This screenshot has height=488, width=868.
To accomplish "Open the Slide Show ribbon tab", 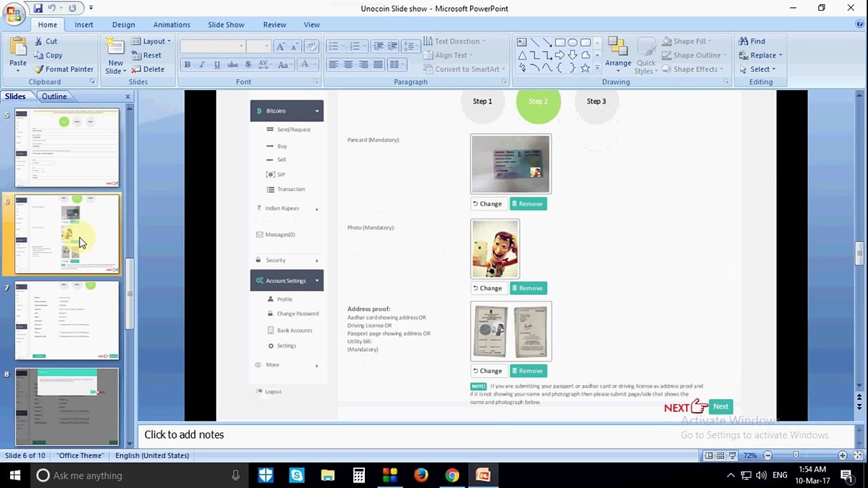I will pyautogui.click(x=226, y=25).
